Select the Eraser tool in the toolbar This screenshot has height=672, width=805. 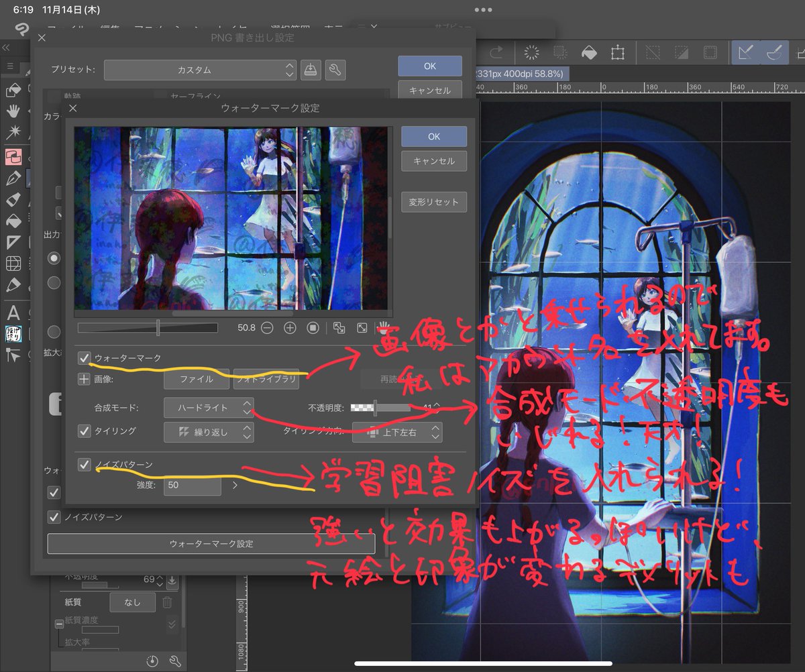tap(15, 199)
